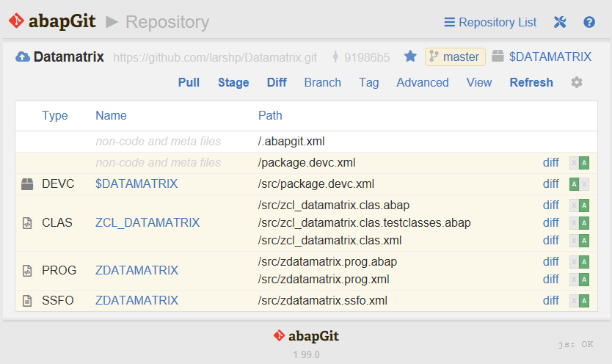Click status badge for /src/package.devc.xml
Screen dimensions: 612x364
point(579,184)
